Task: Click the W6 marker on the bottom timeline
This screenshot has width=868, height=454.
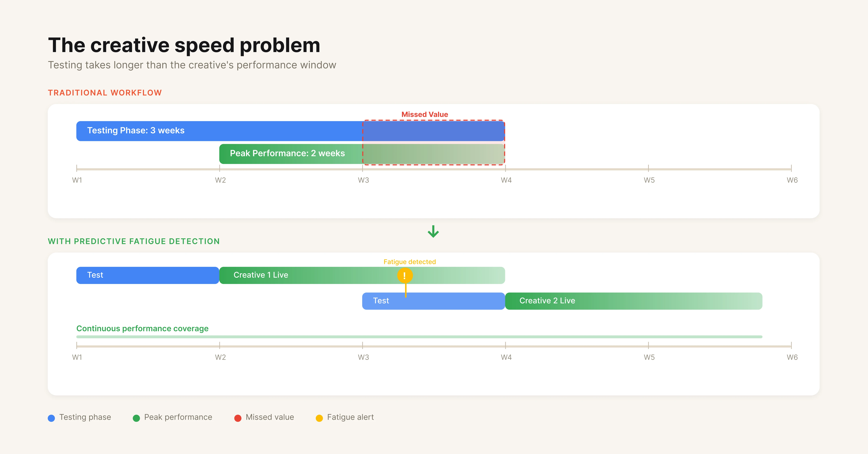Action: pos(792,357)
